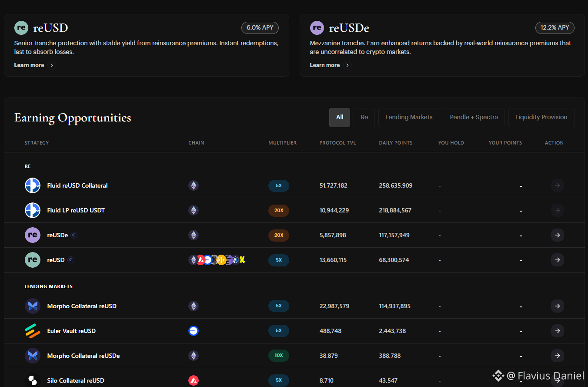Open the reUSDe strategy with its arrow button
Viewport: 588px width, 387px height.
tap(558, 235)
